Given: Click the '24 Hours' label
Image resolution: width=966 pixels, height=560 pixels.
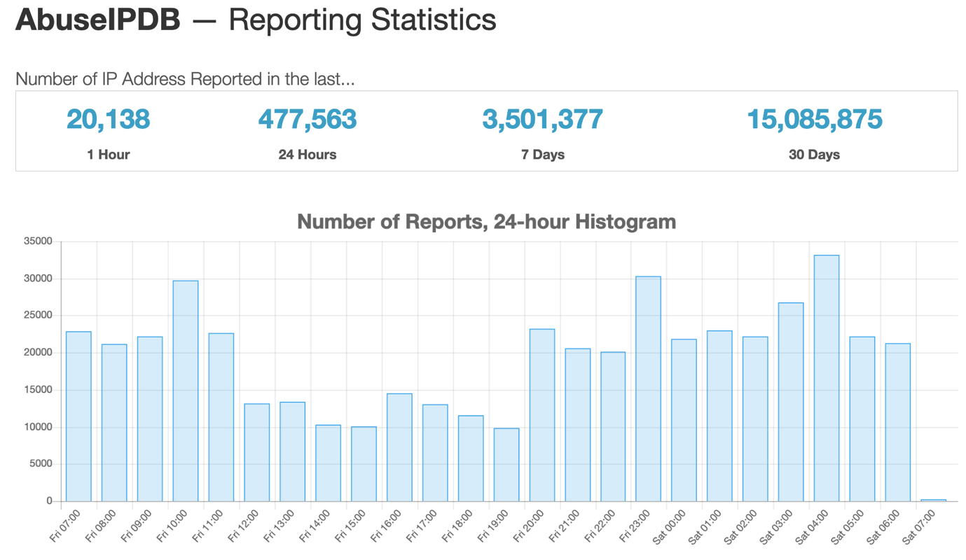Looking at the screenshot, I should 308,155.
